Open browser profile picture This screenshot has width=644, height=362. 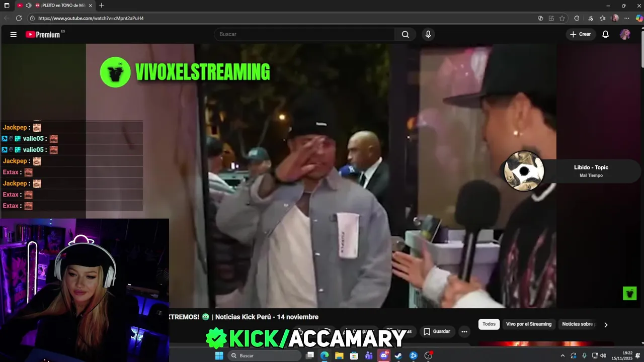click(x=615, y=18)
